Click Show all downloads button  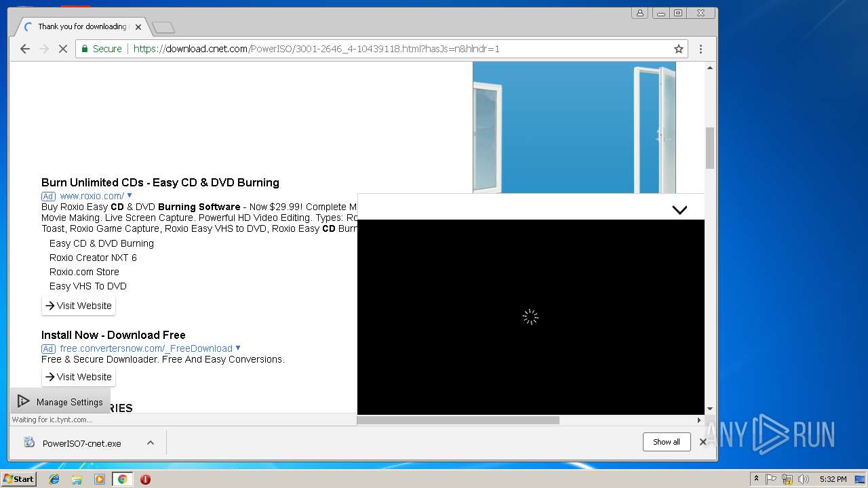tap(667, 442)
